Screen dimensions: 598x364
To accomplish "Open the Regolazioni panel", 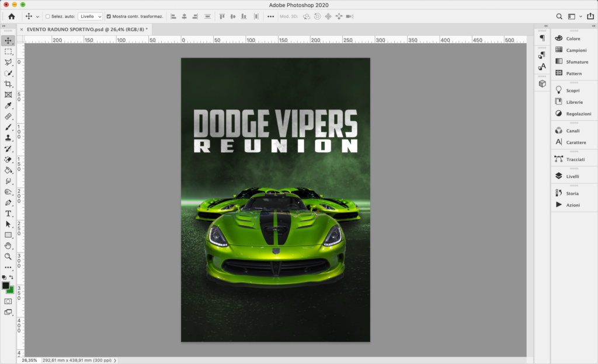I will pos(574,114).
